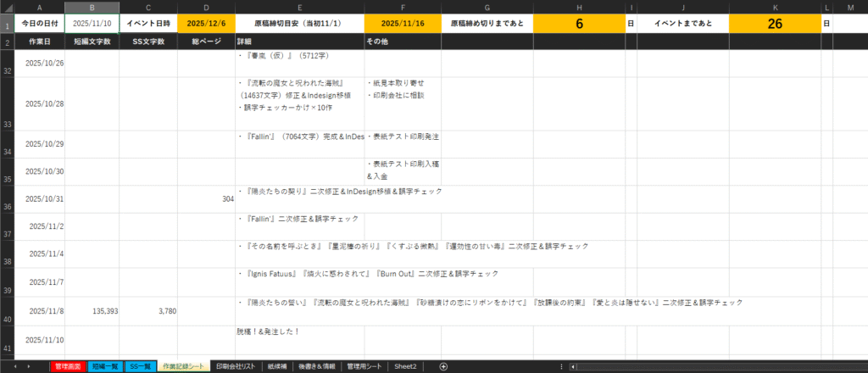Open the 印刷会社リスト sheet tab
Image resolution: width=868 pixels, height=373 pixels.
point(236,366)
